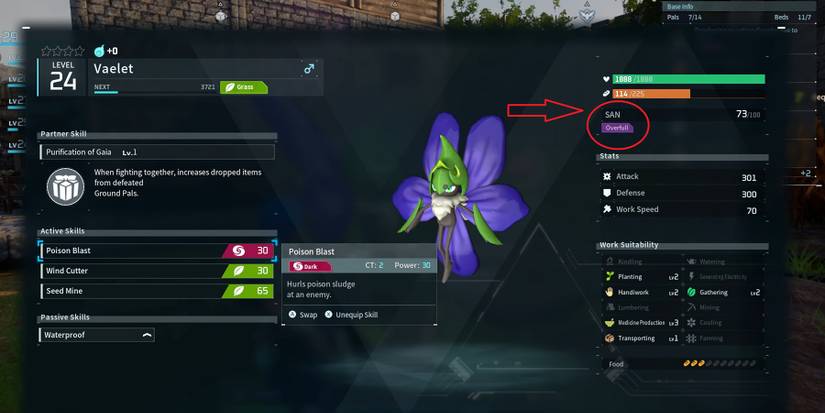
Task: Select the Wind Cutter active skill
Action: click(157, 271)
